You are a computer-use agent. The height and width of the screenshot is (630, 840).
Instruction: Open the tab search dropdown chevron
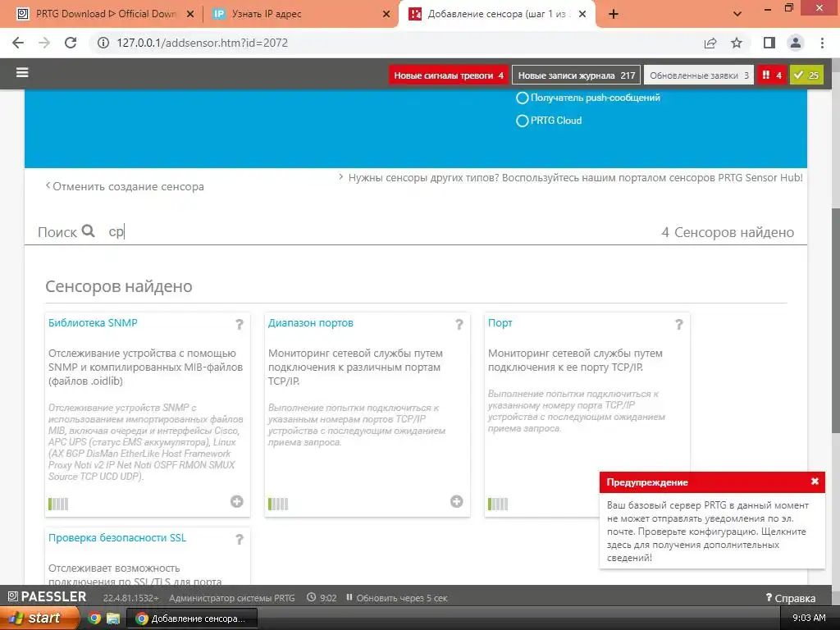click(737, 14)
